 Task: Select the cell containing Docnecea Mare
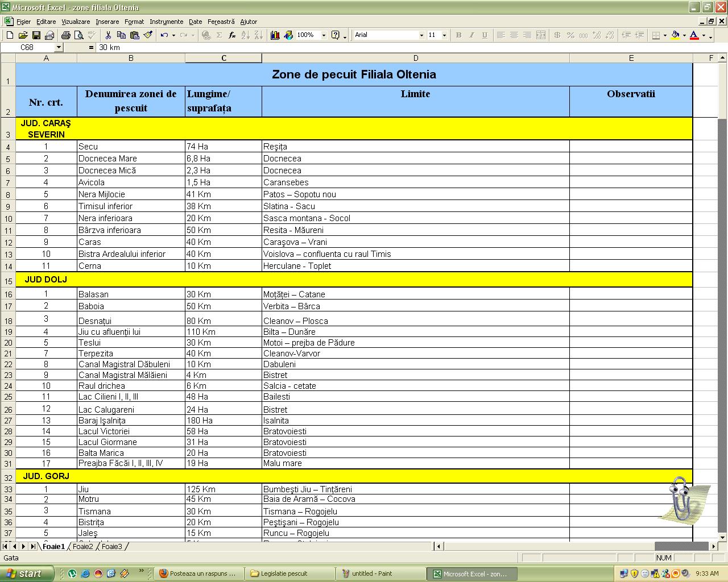(131, 159)
